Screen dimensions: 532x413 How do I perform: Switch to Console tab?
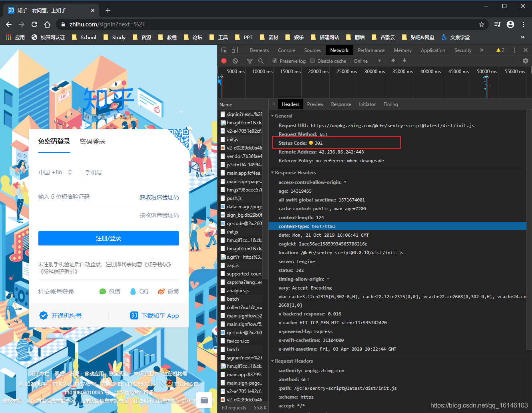[286, 50]
